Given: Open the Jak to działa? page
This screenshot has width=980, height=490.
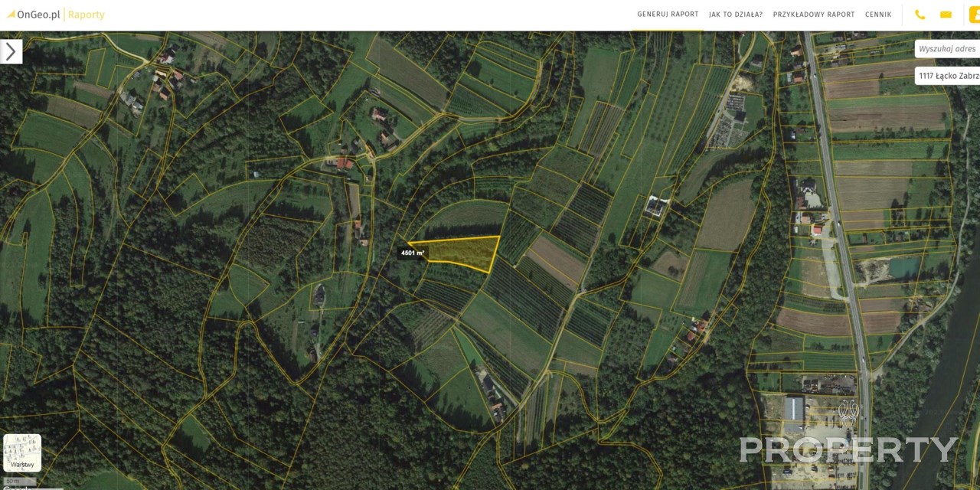Looking at the screenshot, I should pyautogui.click(x=736, y=15).
